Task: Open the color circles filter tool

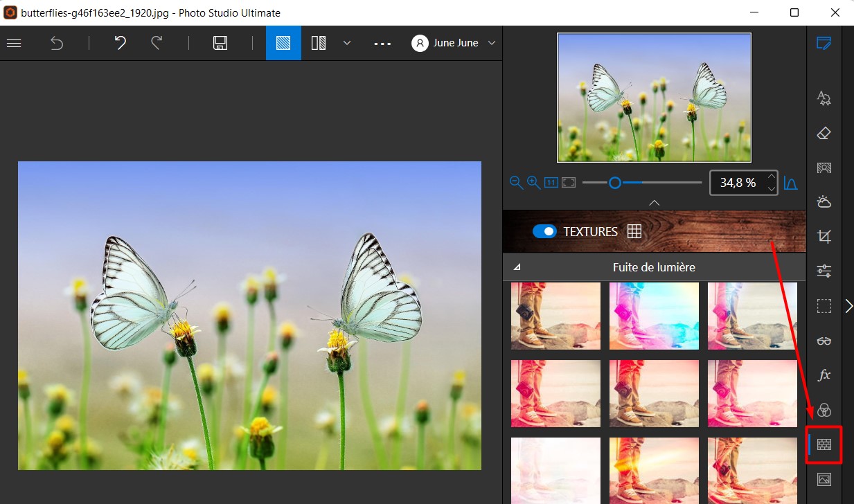Action: tap(824, 410)
